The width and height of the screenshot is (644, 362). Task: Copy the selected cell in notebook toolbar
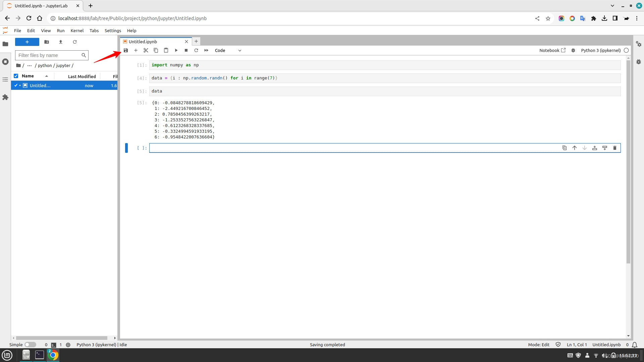(x=156, y=50)
